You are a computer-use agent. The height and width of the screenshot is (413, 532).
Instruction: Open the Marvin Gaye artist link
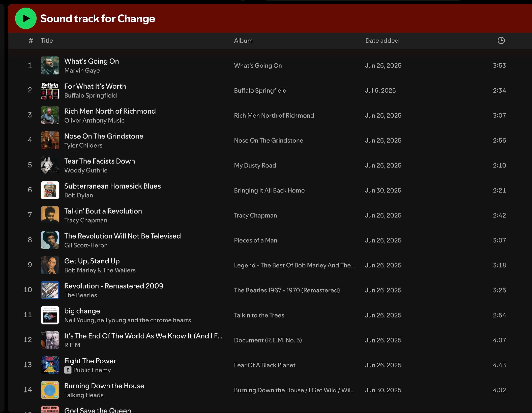[82, 71]
